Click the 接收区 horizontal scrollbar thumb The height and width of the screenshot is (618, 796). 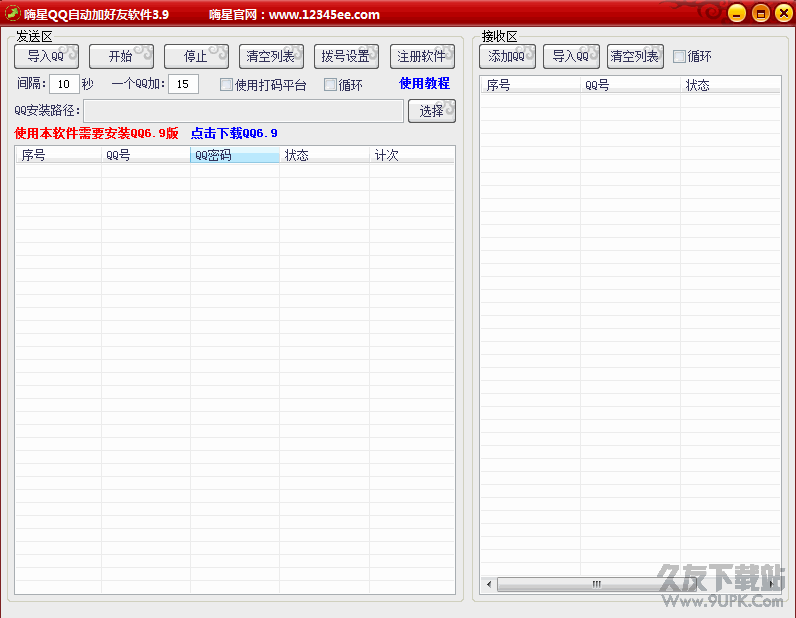click(596, 584)
